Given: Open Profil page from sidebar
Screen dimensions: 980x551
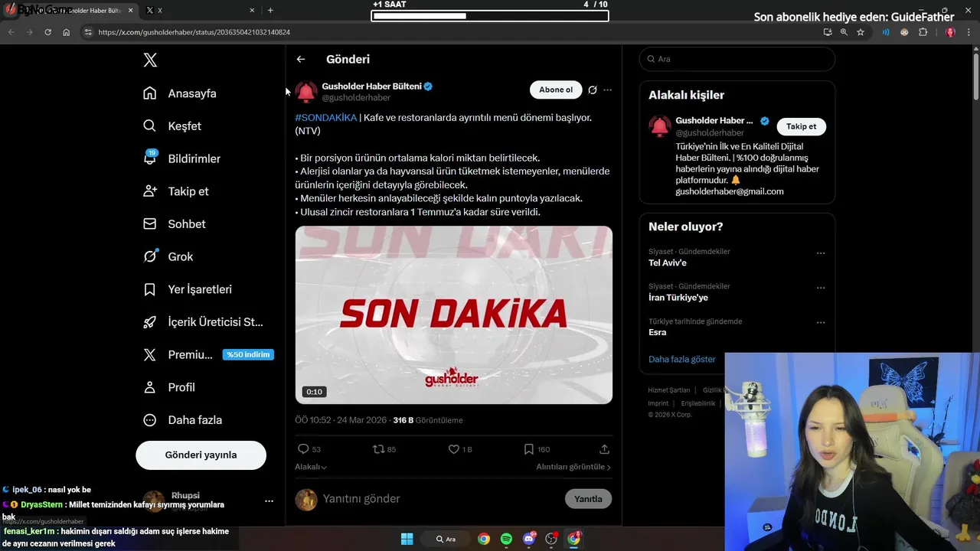Looking at the screenshot, I should coord(169,387).
